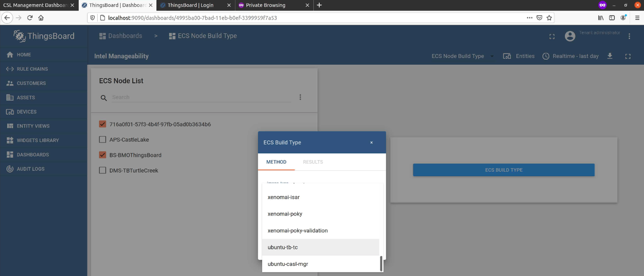
Task: Close the ECS Build Type dialog
Action: click(x=371, y=142)
